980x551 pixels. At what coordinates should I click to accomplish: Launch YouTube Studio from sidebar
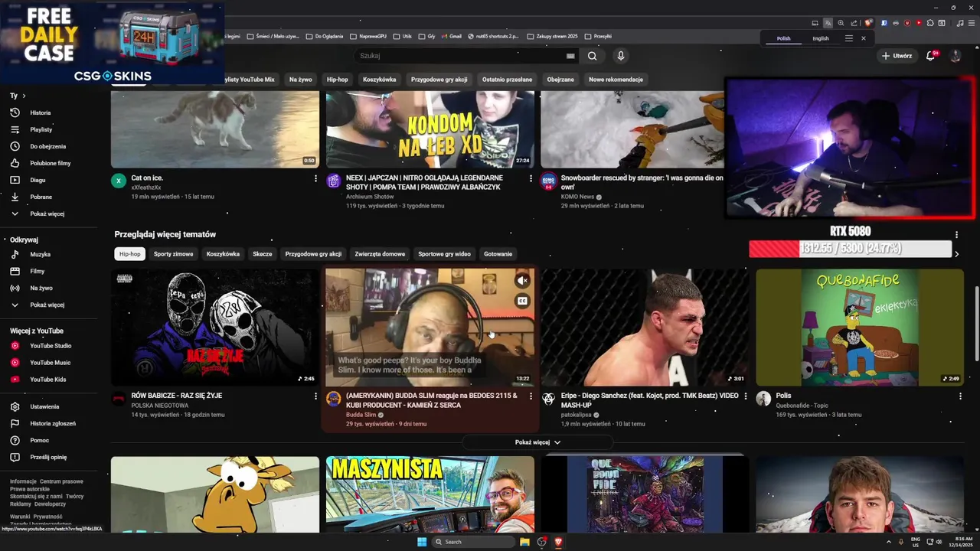[x=51, y=346]
